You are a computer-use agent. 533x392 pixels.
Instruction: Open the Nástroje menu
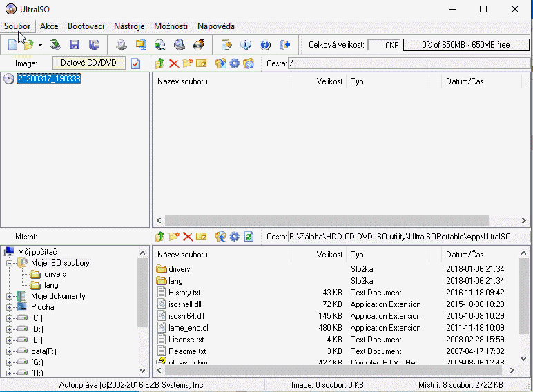129,26
